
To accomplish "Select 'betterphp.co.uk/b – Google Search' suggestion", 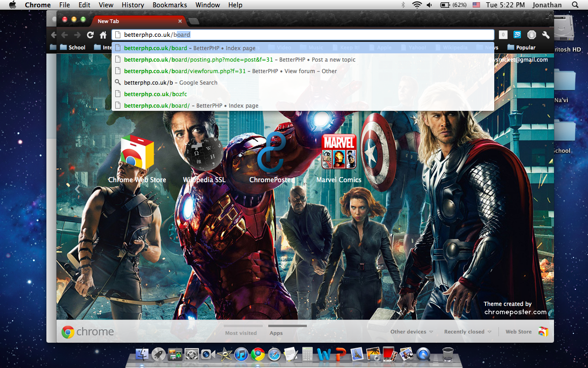I will pos(303,82).
